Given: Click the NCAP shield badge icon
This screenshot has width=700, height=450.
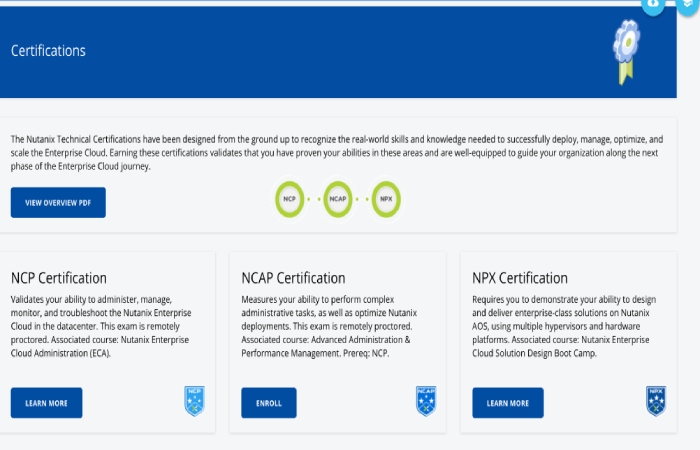Looking at the screenshot, I should click(x=426, y=401).
